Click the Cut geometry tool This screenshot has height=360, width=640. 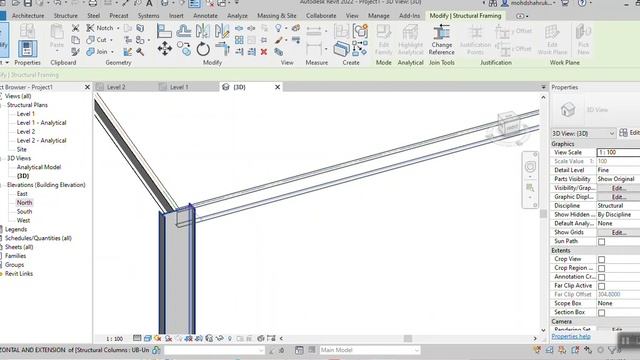pos(97,40)
